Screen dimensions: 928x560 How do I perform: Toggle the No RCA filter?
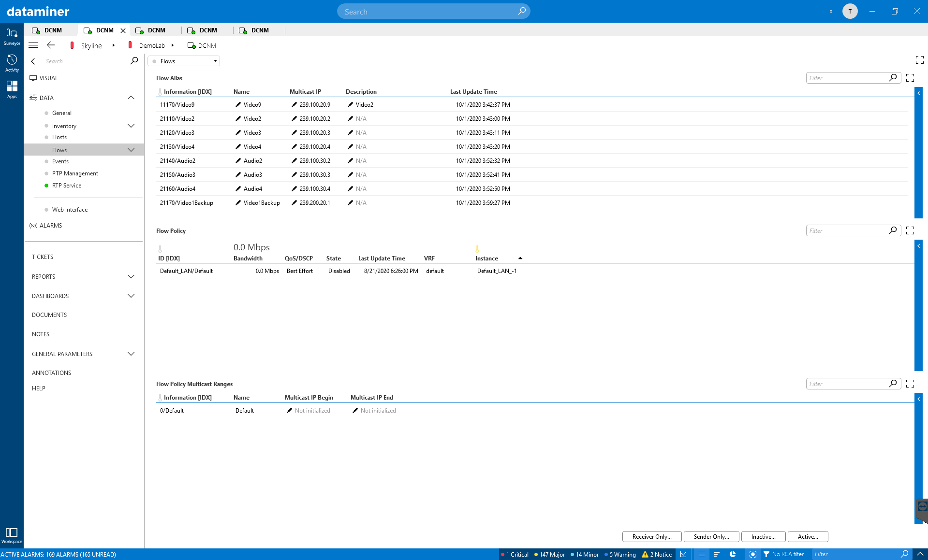click(x=783, y=554)
